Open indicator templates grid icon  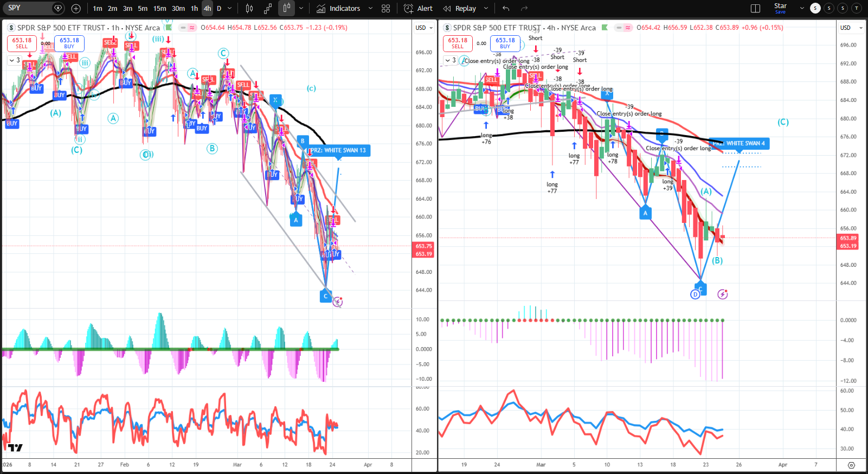pos(385,8)
